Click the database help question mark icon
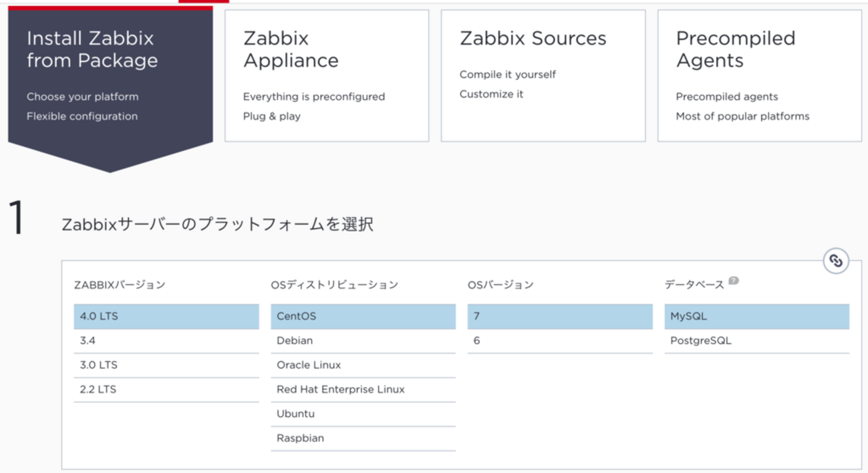868x473 pixels. [734, 281]
